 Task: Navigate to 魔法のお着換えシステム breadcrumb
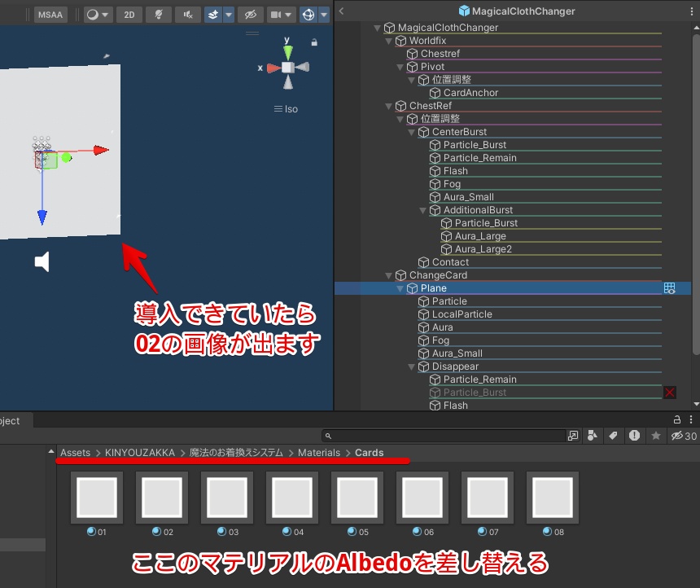coord(236,453)
